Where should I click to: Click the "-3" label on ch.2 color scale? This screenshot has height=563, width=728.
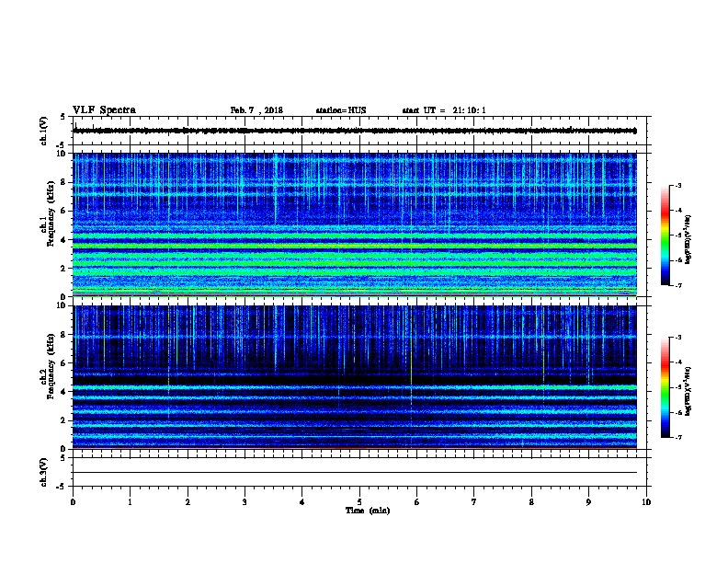pyautogui.click(x=677, y=338)
